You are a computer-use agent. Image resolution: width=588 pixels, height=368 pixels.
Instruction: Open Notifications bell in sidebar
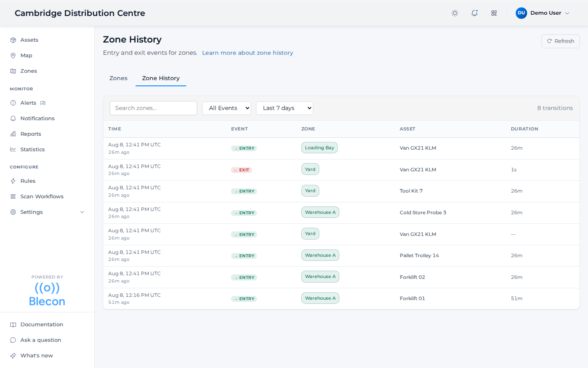click(x=13, y=118)
